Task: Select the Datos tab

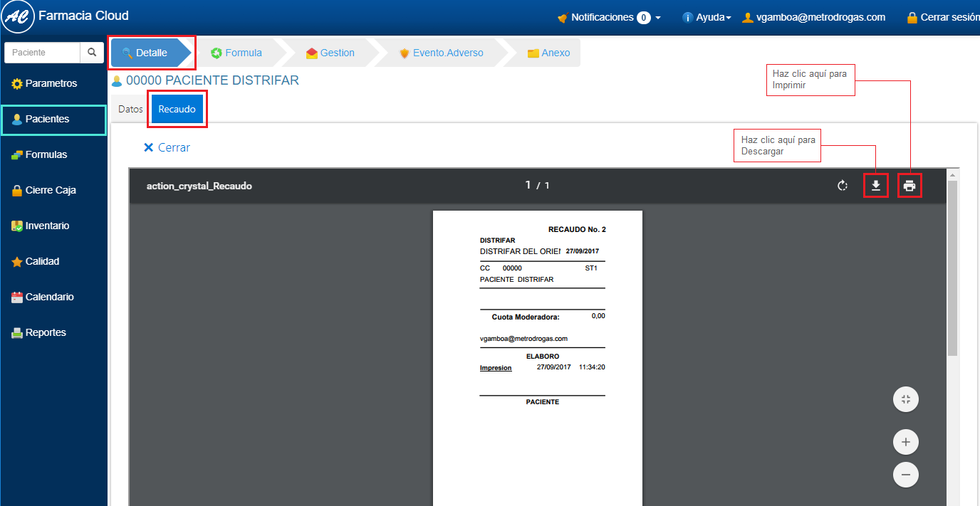Action: 130,110
